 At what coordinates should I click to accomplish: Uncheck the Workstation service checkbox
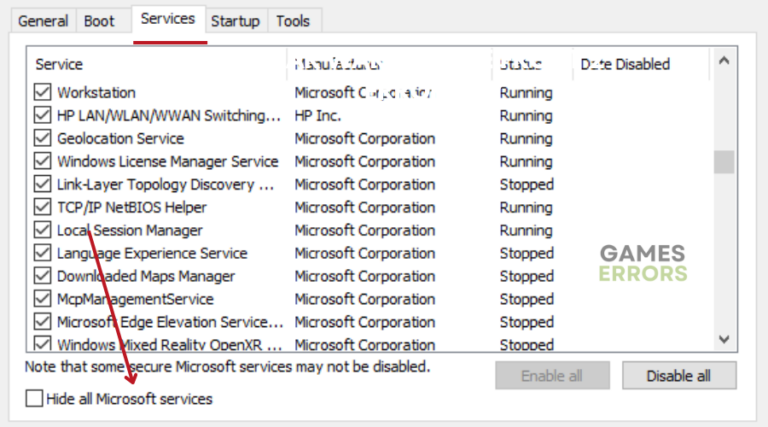coord(42,92)
